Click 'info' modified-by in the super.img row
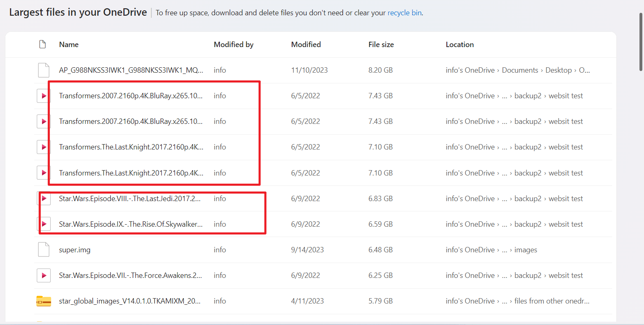This screenshot has height=325, width=644. coord(220,250)
